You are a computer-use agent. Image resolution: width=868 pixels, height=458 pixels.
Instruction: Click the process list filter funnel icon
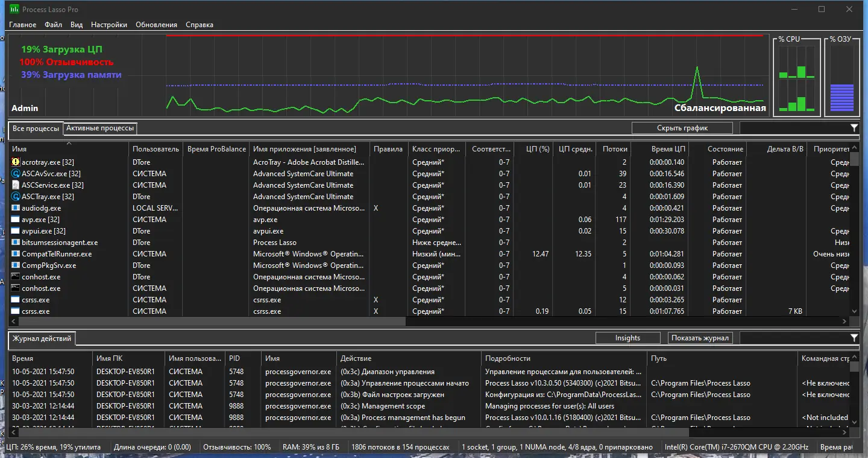point(854,128)
